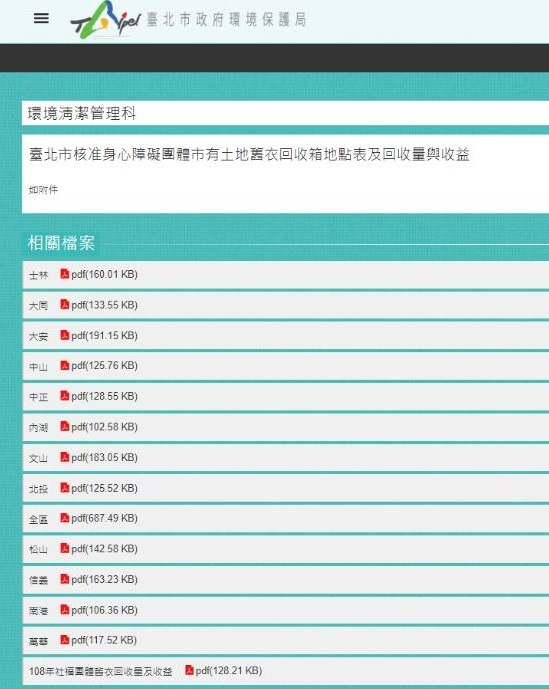Open 臺北市政府環境保護局 homepage title link
Image resolution: width=549 pixels, height=689 pixels.
(226, 20)
